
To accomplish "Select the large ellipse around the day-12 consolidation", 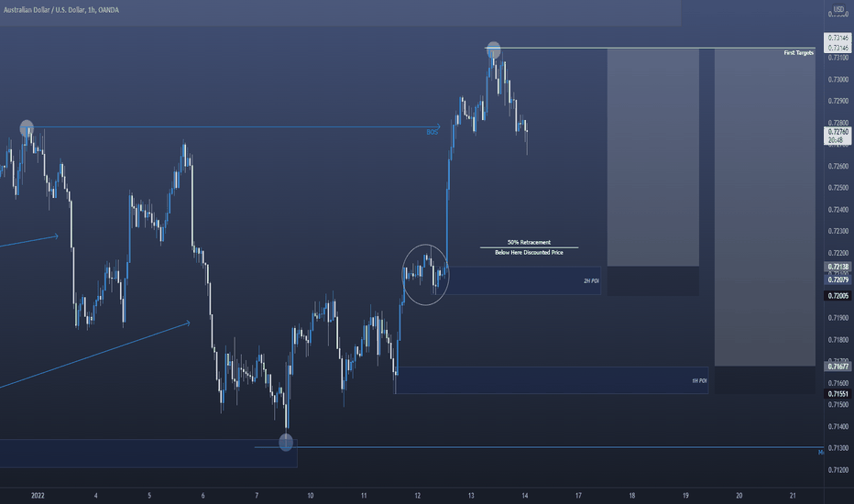I will [425, 275].
